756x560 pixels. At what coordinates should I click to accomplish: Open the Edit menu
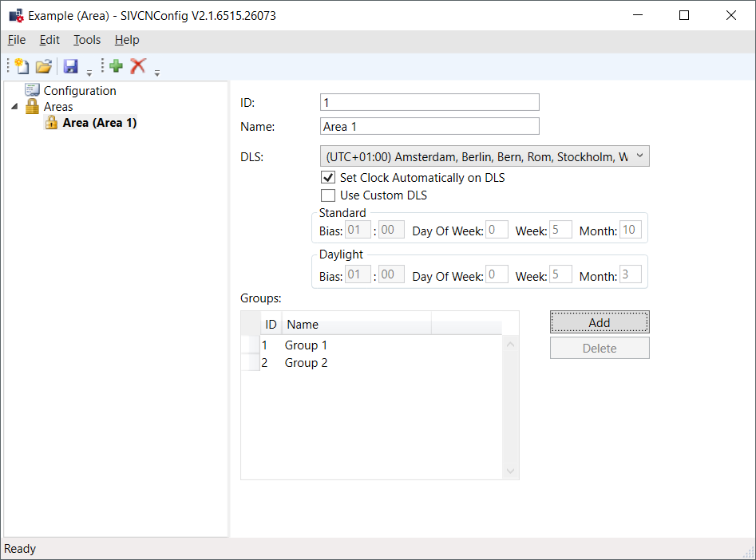[49, 40]
